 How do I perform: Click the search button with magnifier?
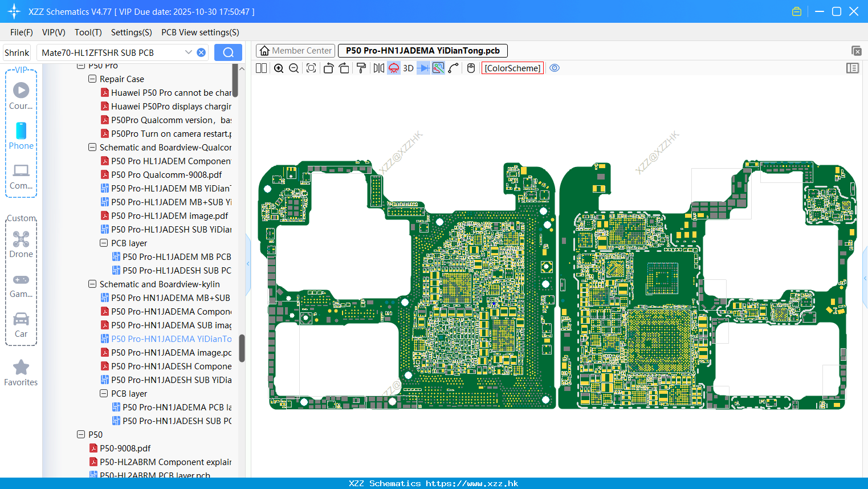pyautogui.click(x=228, y=52)
